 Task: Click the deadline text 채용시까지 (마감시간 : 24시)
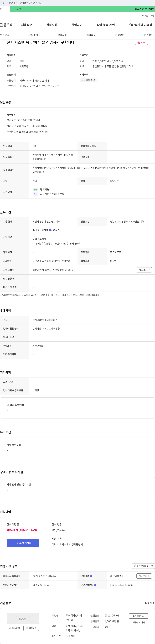[22, 530]
